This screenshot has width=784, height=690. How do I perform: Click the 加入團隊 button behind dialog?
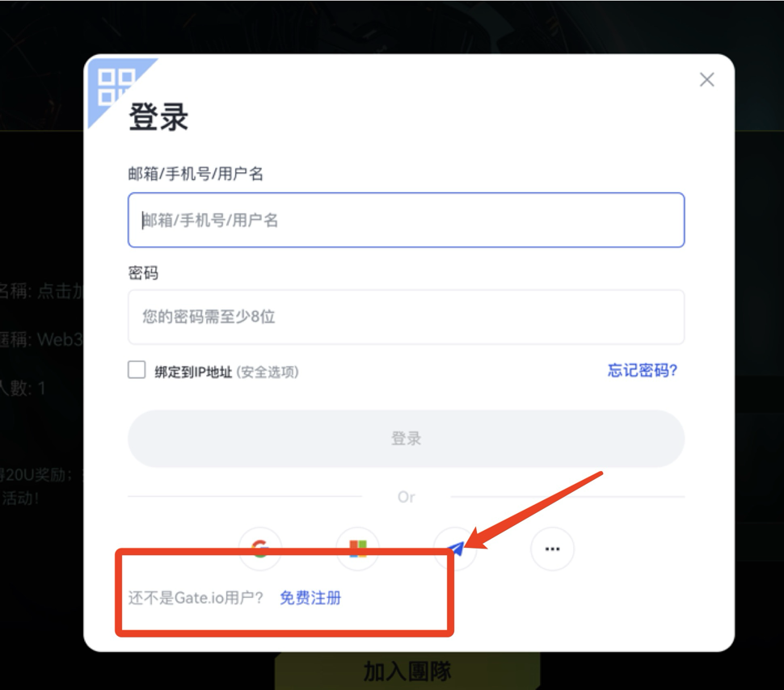click(407, 671)
